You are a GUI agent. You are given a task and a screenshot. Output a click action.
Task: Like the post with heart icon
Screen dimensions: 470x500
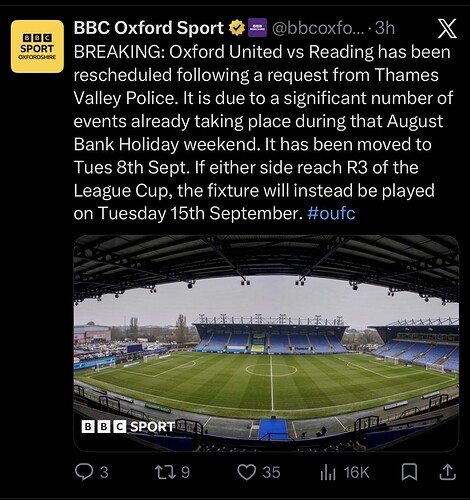246,472
